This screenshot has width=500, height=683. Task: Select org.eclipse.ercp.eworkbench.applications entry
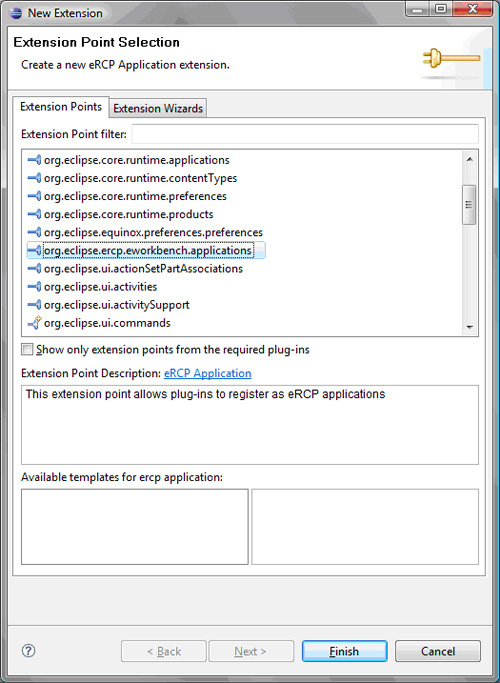coord(148,250)
